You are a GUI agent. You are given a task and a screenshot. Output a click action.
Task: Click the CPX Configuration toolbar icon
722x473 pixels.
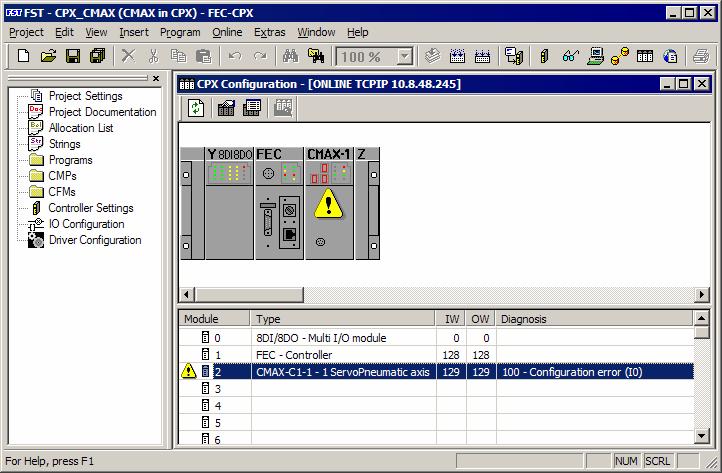click(x=645, y=56)
